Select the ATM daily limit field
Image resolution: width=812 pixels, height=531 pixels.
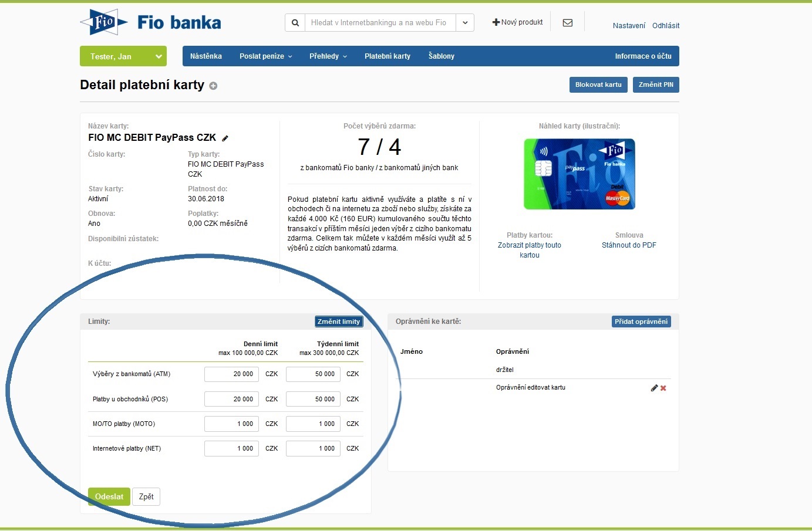[x=231, y=374]
